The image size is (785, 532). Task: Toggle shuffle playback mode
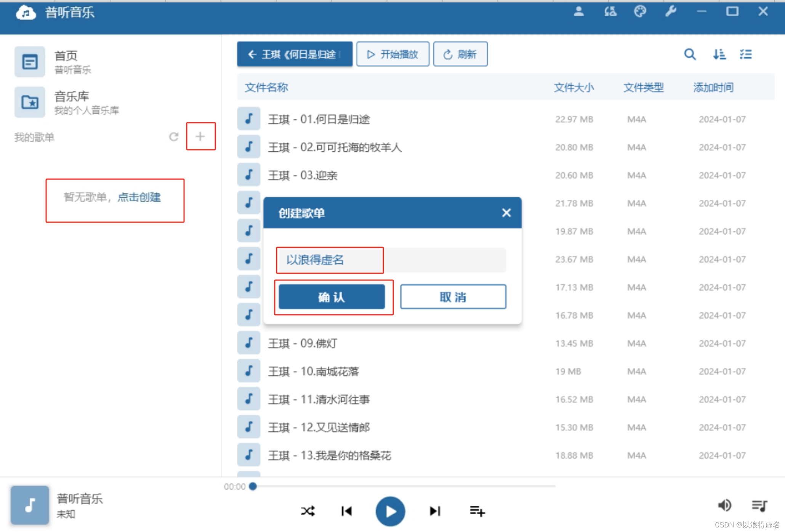click(308, 511)
